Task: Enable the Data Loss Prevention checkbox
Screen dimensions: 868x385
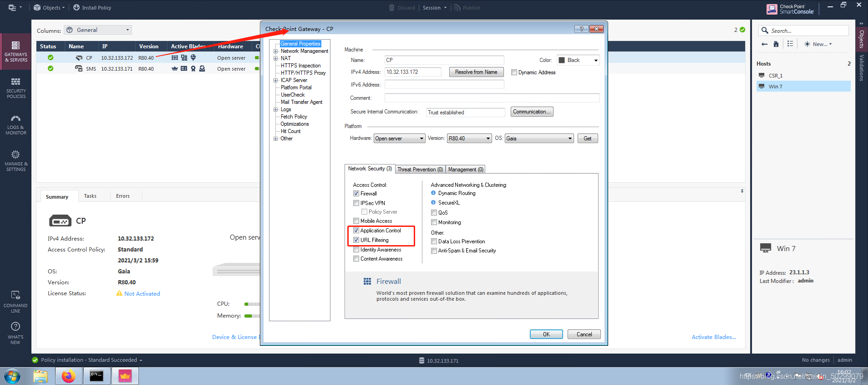Action: [434, 241]
